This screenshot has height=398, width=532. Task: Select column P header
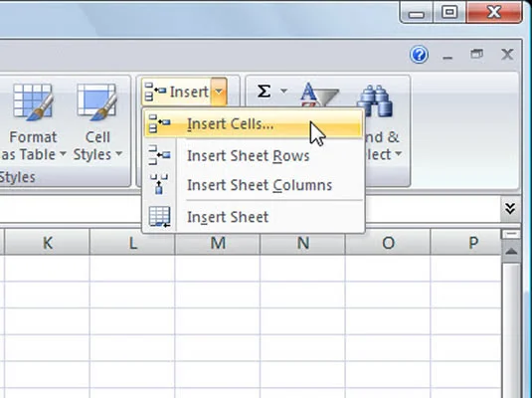(473, 243)
